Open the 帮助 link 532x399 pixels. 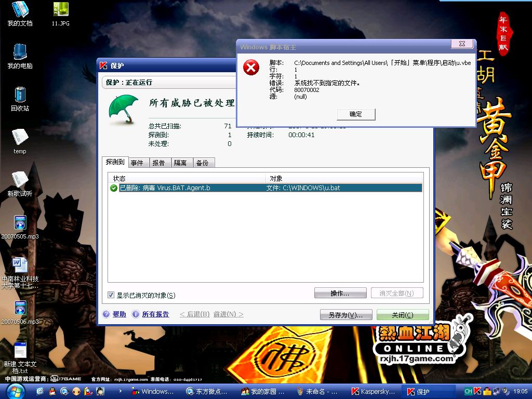tap(119, 314)
